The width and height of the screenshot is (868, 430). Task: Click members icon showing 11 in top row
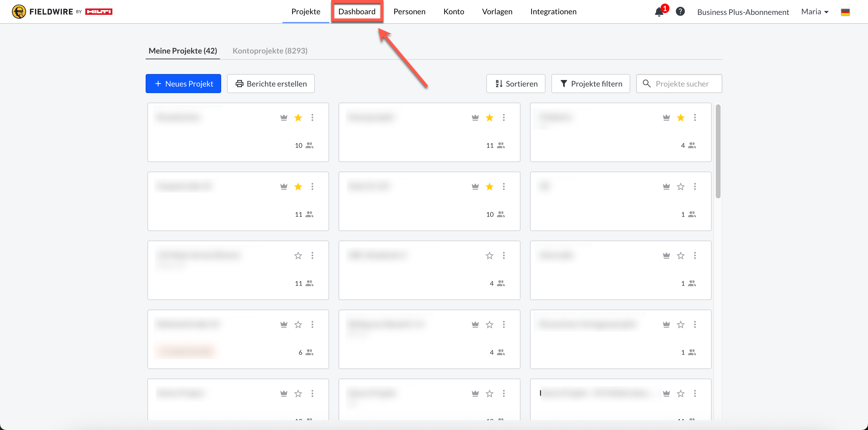pyautogui.click(x=501, y=145)
